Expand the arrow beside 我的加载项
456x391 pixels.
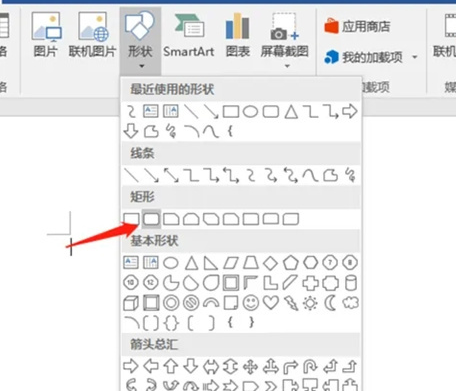(415, 57)
